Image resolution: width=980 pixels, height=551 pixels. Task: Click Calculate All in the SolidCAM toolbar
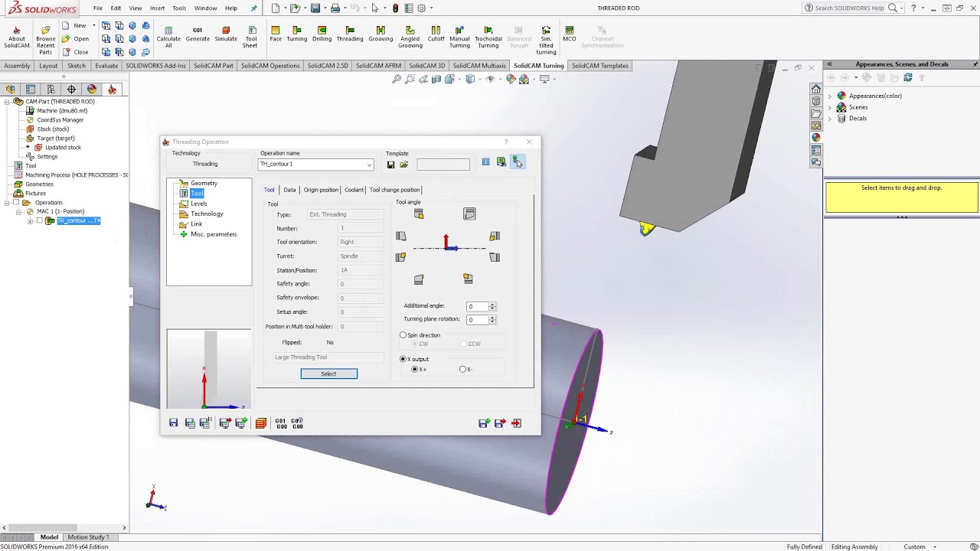coord(168,38)
